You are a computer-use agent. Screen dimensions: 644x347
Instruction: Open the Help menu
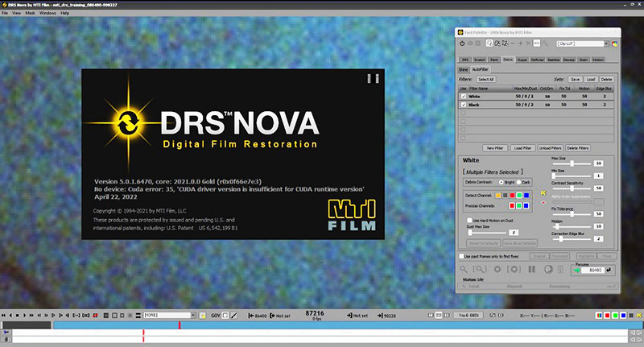(65, 13)
